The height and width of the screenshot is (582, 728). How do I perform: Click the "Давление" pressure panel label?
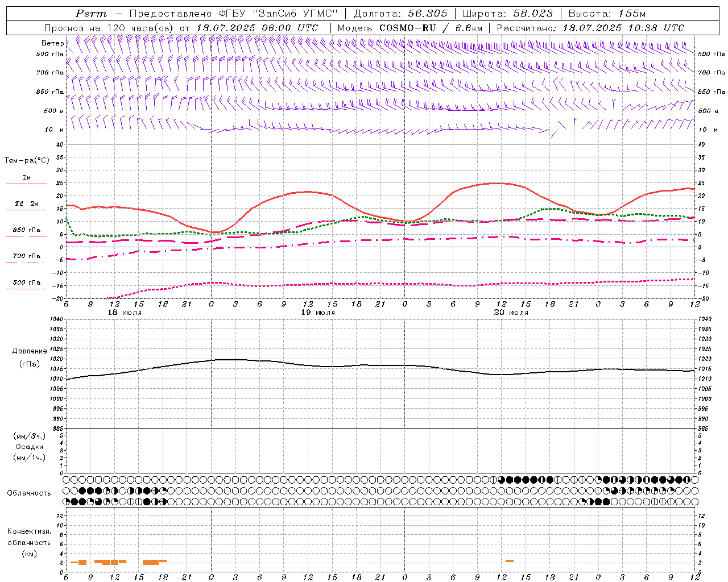tap(29, 351)
